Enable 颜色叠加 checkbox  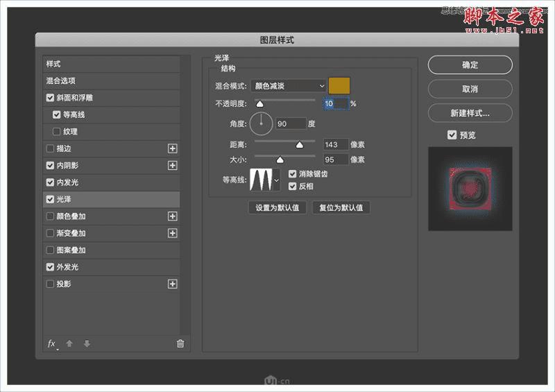(50, 216)
